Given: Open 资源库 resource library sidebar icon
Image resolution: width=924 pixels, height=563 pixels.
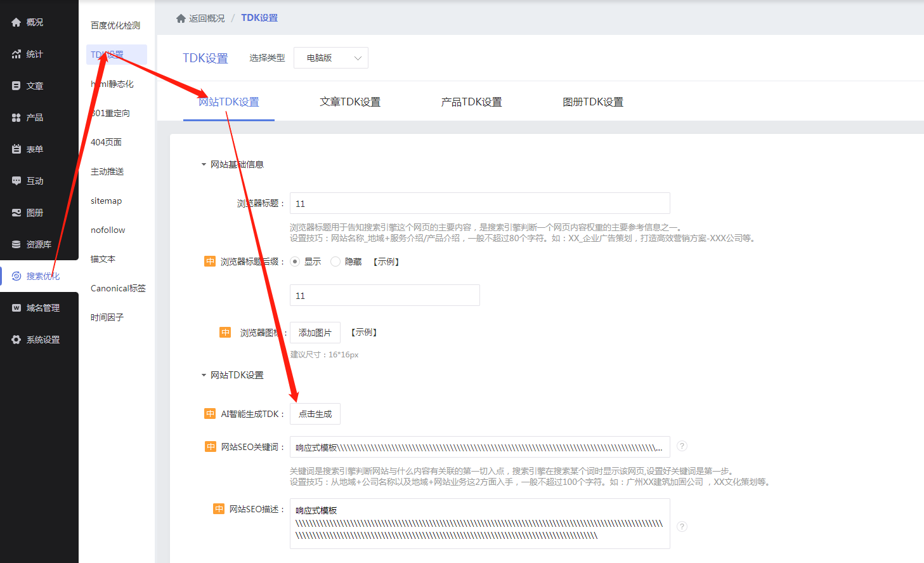Looking at the screenshot, I should [x=16, y=244].
